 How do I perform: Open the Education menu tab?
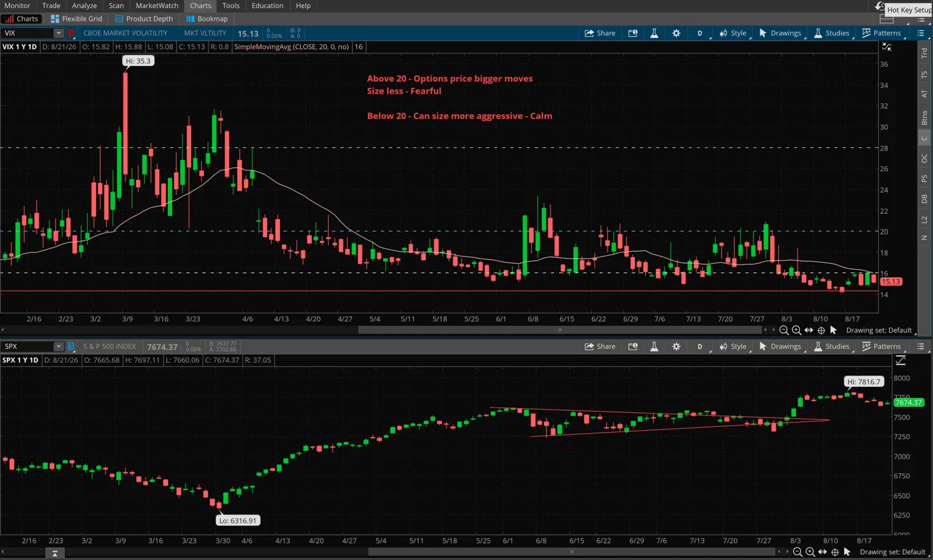tap(267, 5)
